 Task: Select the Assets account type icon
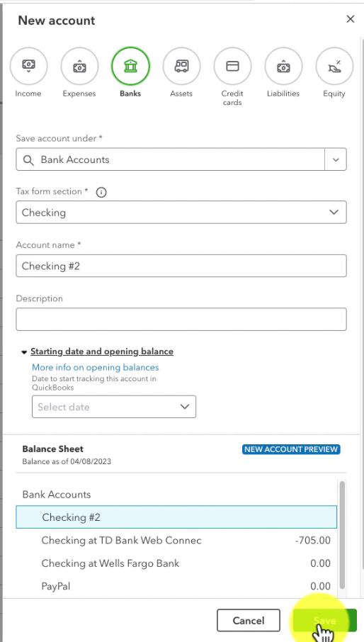pos(181,66)
